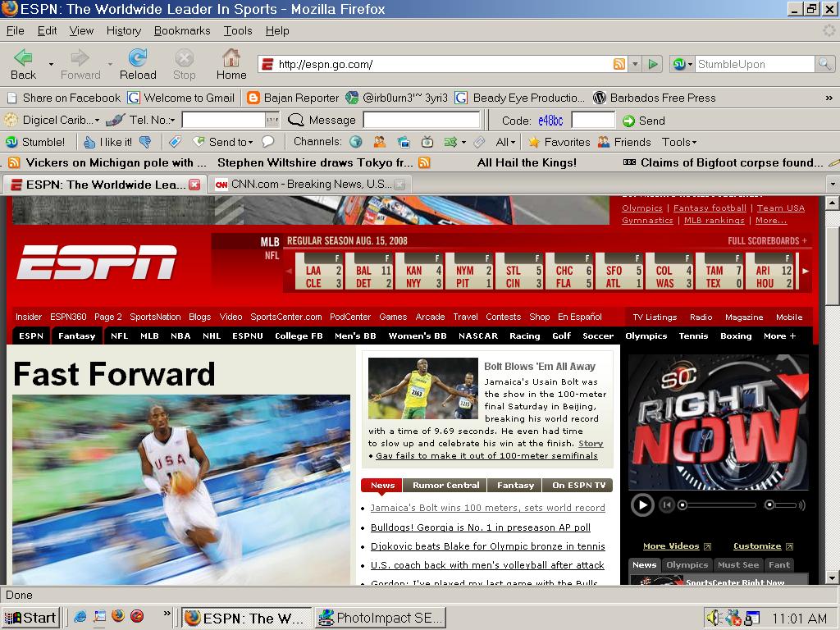Click the thumbs-up I like it! button

(x=107, y=142)
